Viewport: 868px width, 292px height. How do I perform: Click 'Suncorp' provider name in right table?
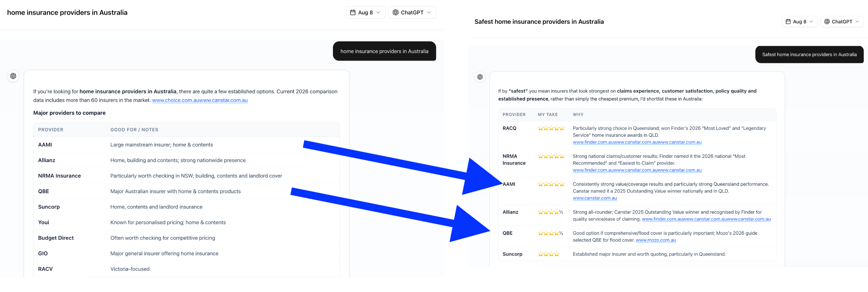(x=512, y=254)
